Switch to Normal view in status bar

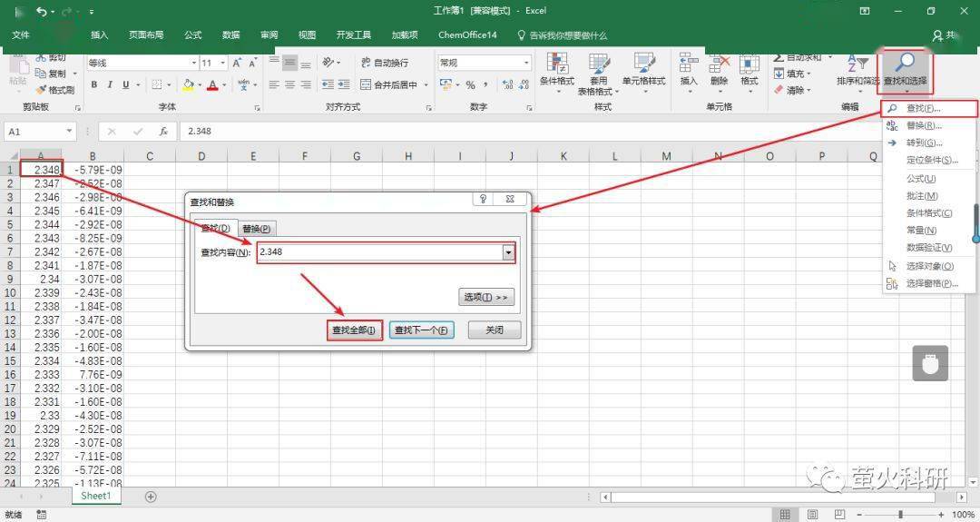coord(784,515)
